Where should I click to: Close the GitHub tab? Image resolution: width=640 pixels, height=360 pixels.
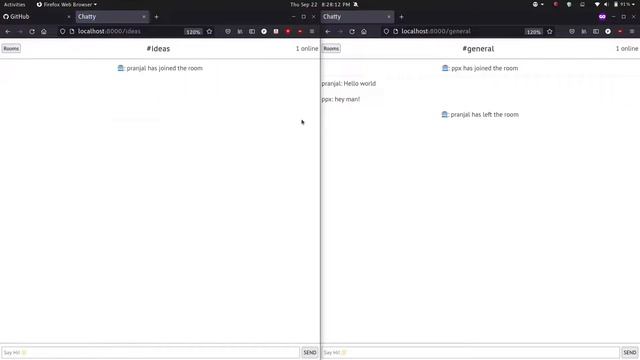click(69, 17)
